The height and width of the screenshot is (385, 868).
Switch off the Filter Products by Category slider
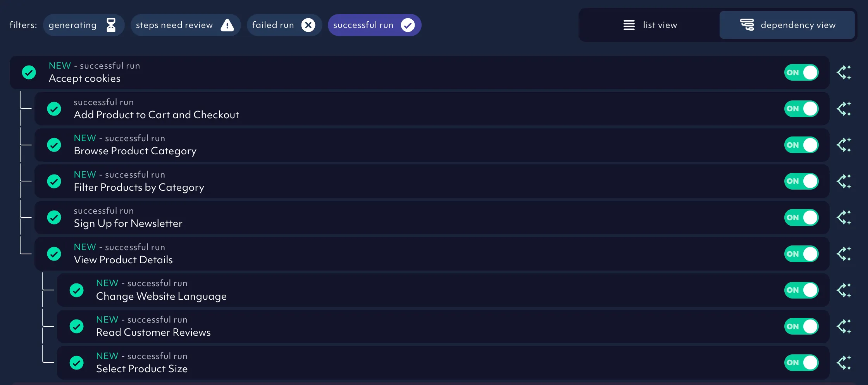click(801, 181)
